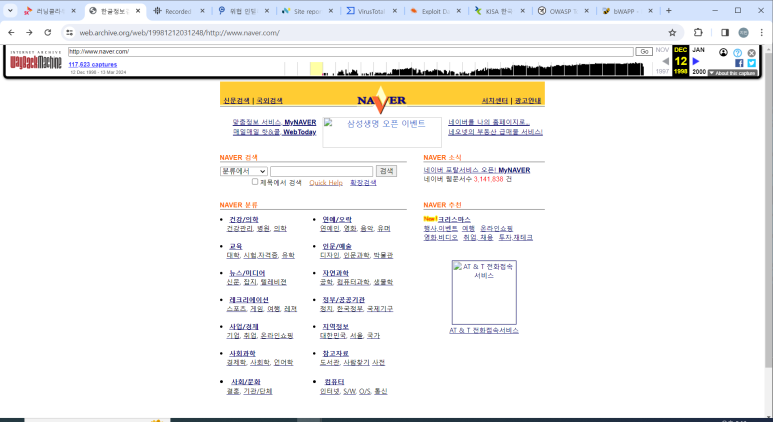Click the AT & T banner image
This screenshot has width=773, height=422.
[484, 292]
